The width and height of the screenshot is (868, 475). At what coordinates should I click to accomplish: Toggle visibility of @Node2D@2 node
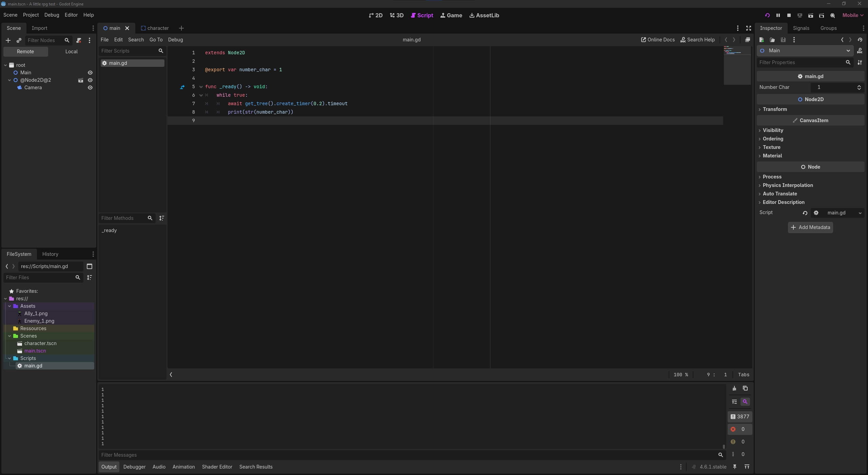point(90,80)
